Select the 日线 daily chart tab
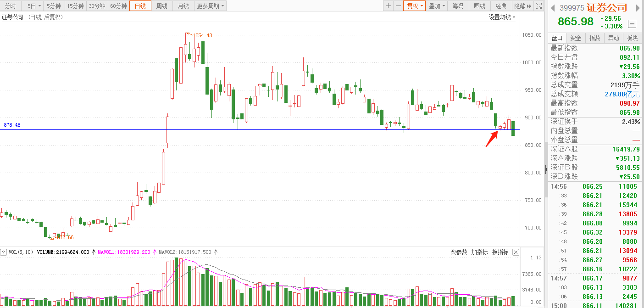This screenshot has width=644, height=308. point(140,6)
